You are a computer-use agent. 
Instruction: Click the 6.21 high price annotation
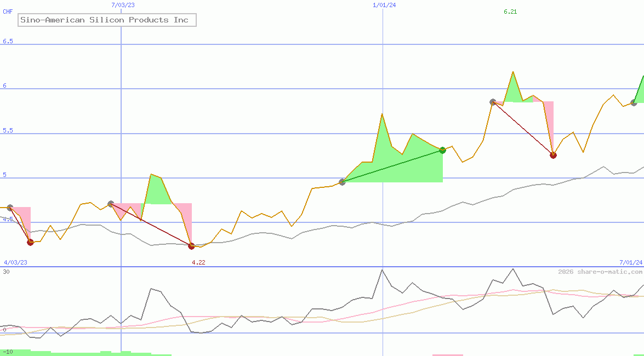pos(510,12)
